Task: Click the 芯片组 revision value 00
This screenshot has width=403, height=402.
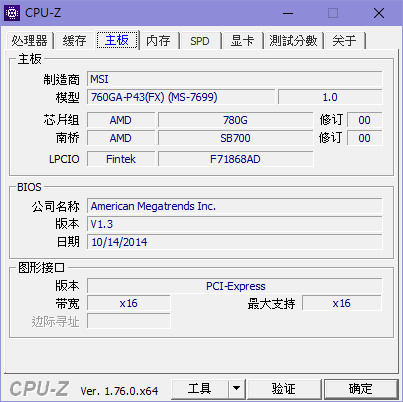Action: pyautogui.click(x=365, y=120)
